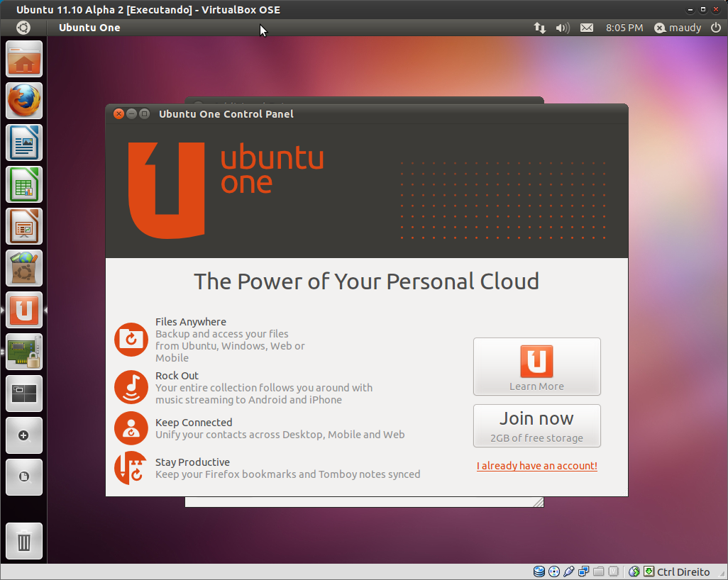Click VirtualBox hard disk status icon
The width and height of the screenshot is (728, 580).
(x=539, y=571)
